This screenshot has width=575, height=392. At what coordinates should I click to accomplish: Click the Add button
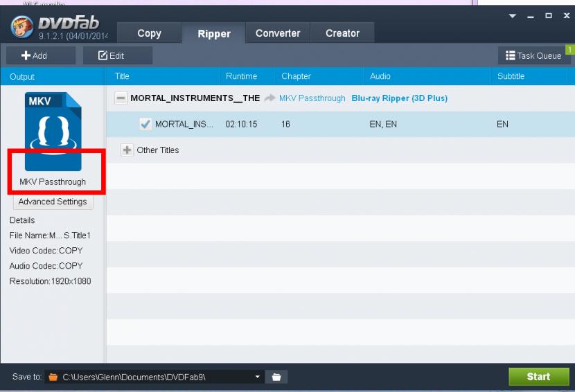(41, 55)
